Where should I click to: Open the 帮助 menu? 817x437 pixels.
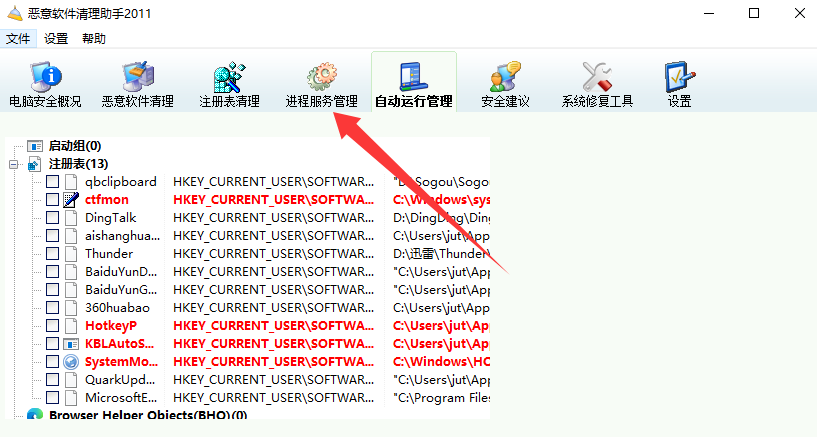tap(94, 39)
